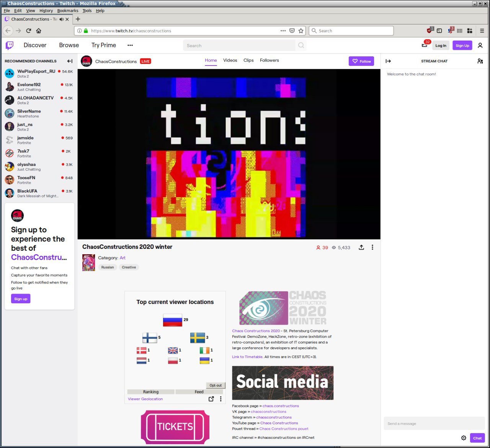Open Firefox hamburger menu
Viewport: 490px width, 448px height.
point(482,31)
